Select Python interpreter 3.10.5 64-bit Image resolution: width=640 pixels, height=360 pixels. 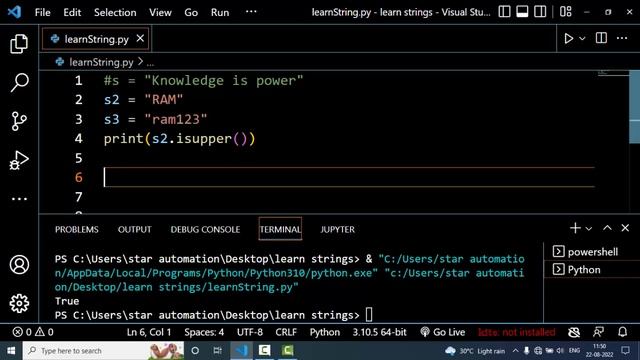[x=379, y=332]
